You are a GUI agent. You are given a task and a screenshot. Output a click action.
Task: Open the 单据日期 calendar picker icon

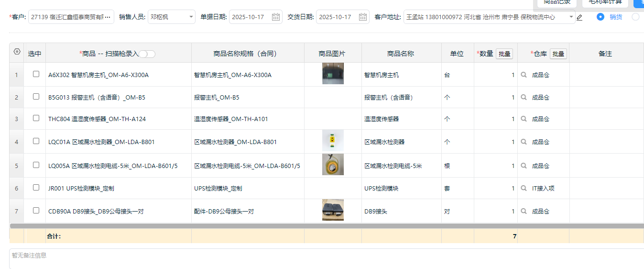pyautogui.click(x=276, y=17)
